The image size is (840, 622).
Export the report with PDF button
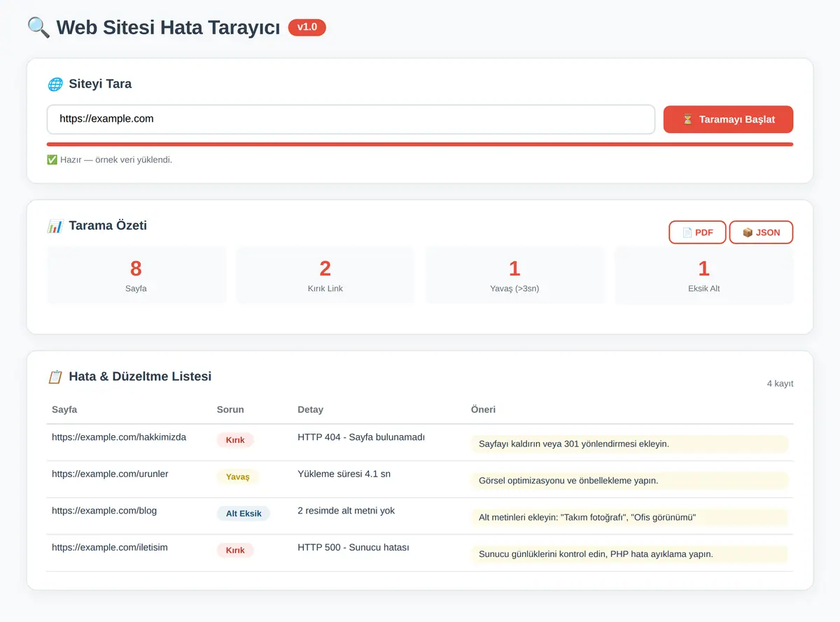pyautogui.click(x=697, y=232)
